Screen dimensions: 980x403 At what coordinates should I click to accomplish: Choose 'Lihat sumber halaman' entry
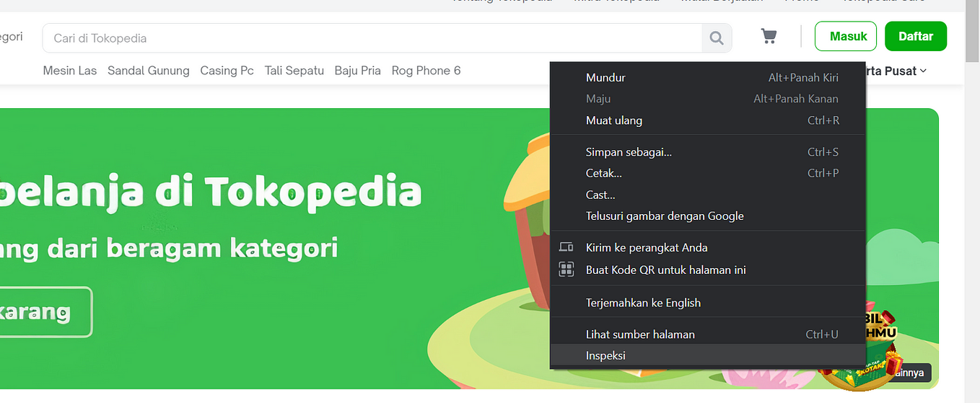(707, 335)
